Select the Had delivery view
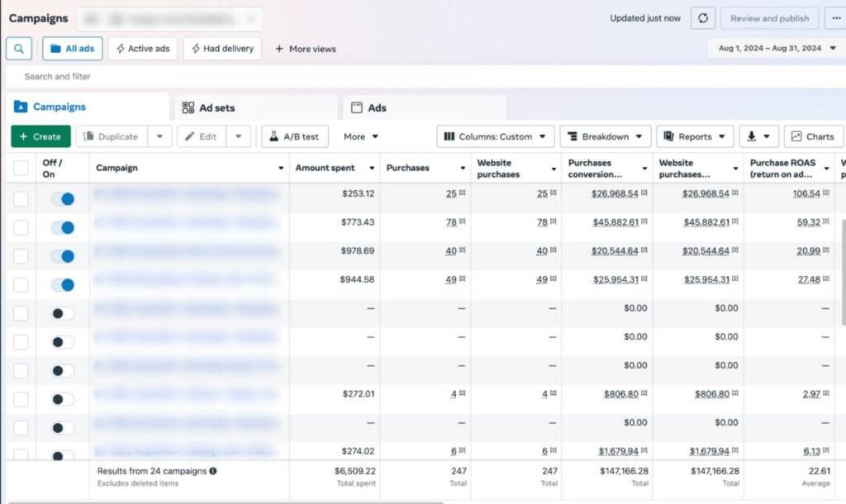Image resolution: width=846 pixels, height=504 pixels. click(222, 49)
